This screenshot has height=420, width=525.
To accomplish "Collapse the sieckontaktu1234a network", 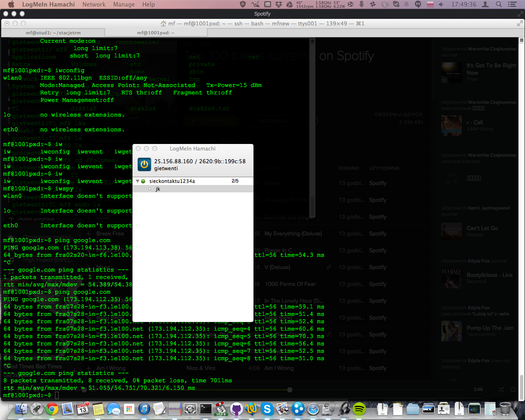I will coord(137,181).
